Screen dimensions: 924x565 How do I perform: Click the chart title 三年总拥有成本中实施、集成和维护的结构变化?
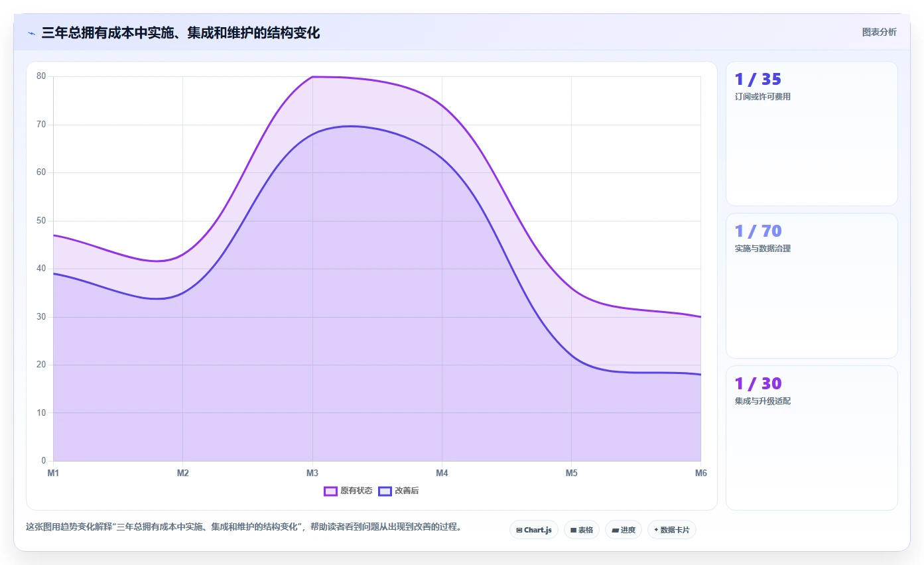click(180, 33)
